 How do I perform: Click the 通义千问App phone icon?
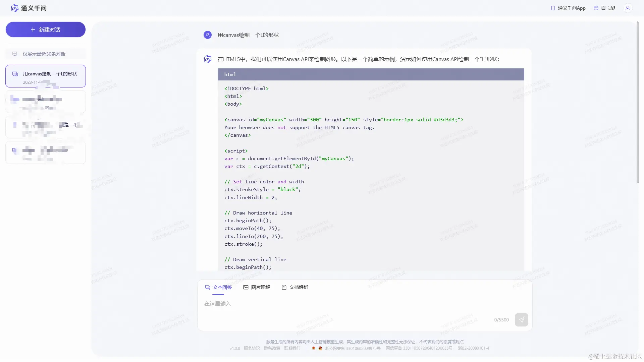[553, 8]
